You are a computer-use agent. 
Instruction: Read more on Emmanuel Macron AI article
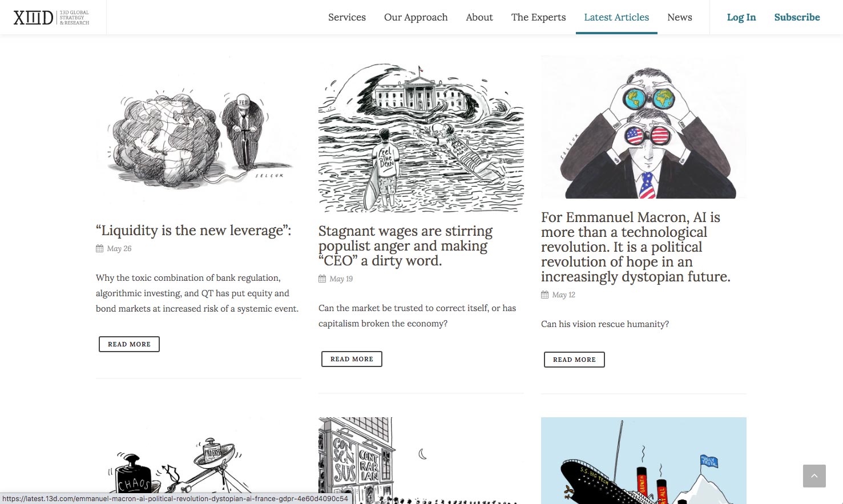[574, 360]
